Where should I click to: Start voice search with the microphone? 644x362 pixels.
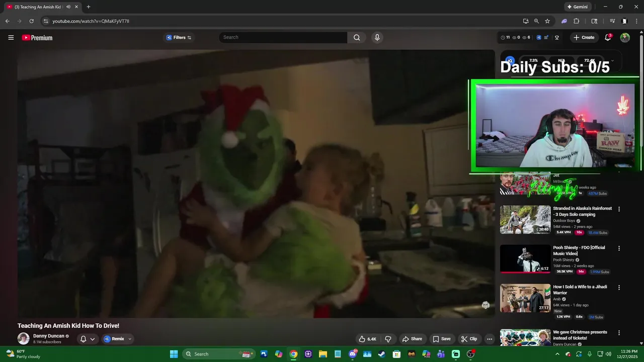tap(377, 37)
